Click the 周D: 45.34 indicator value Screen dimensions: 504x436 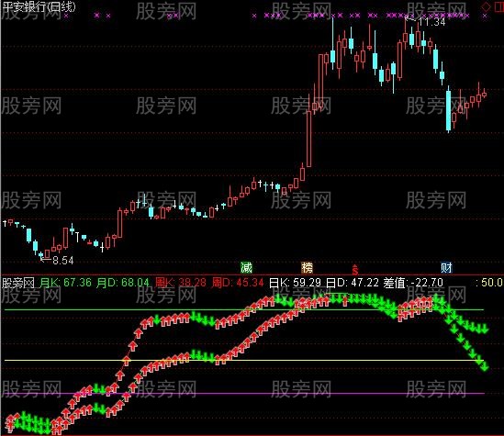pos(238,283)
